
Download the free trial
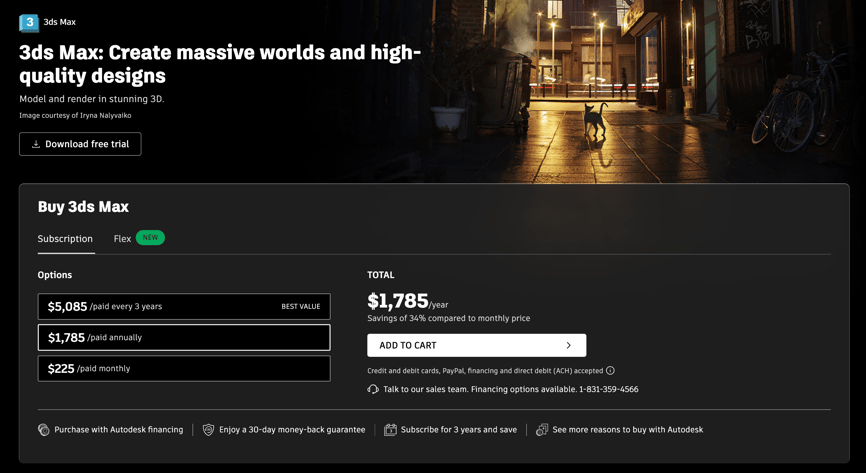pyautogui.click(x=80, y=144)
